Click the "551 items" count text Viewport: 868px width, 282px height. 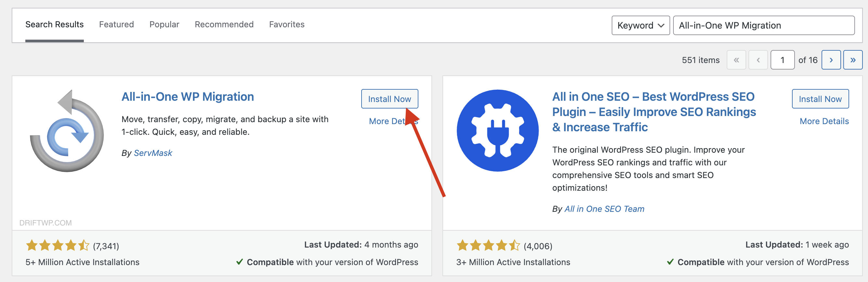(x=700, y=60)
